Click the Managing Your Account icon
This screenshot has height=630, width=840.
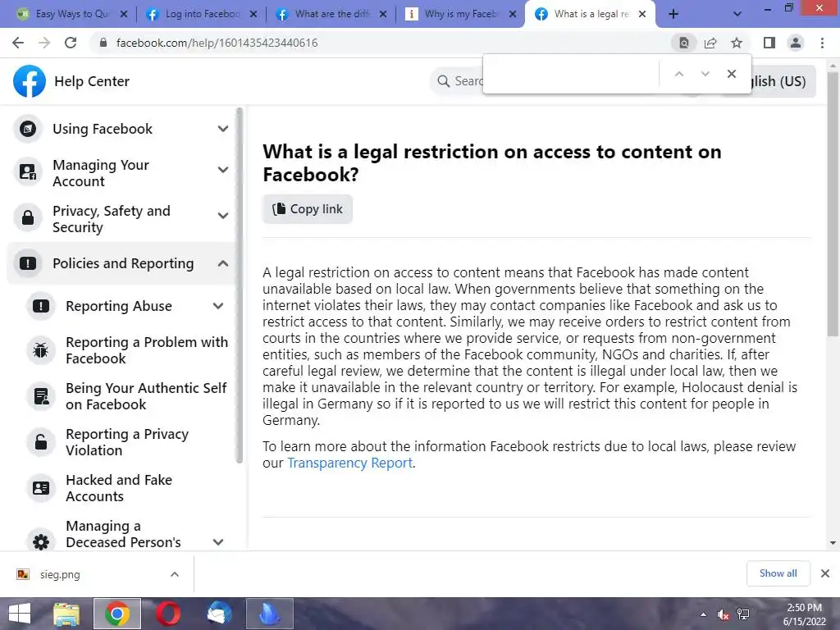(x=28, y=172)
